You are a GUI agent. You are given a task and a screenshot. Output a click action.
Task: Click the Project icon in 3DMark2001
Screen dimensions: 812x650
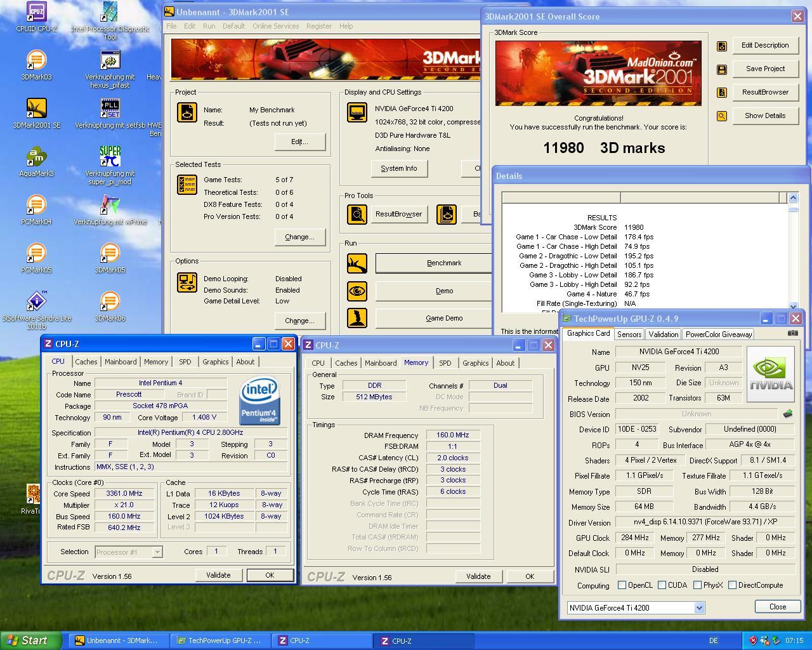(187, 112)
